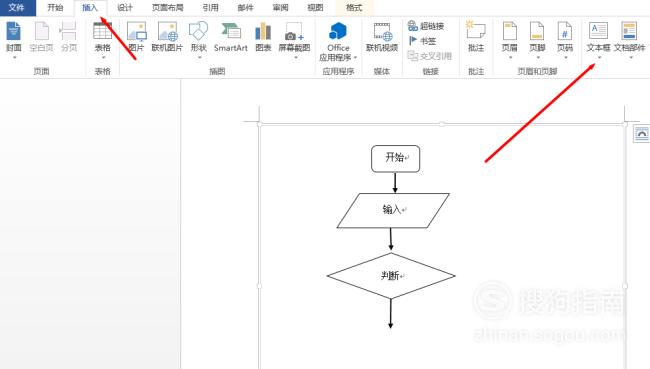This screenshot has height=369, width=650.
Task: Insert a page break (分页)
Action: pyautogui.click(x=69, y=37)
